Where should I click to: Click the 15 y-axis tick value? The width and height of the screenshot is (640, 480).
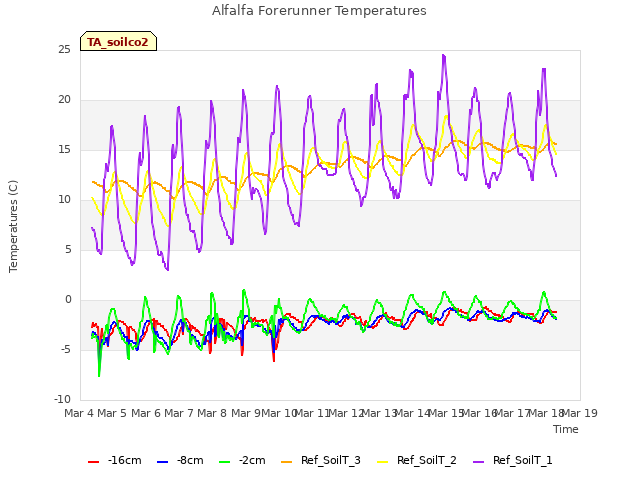point(64,150)
